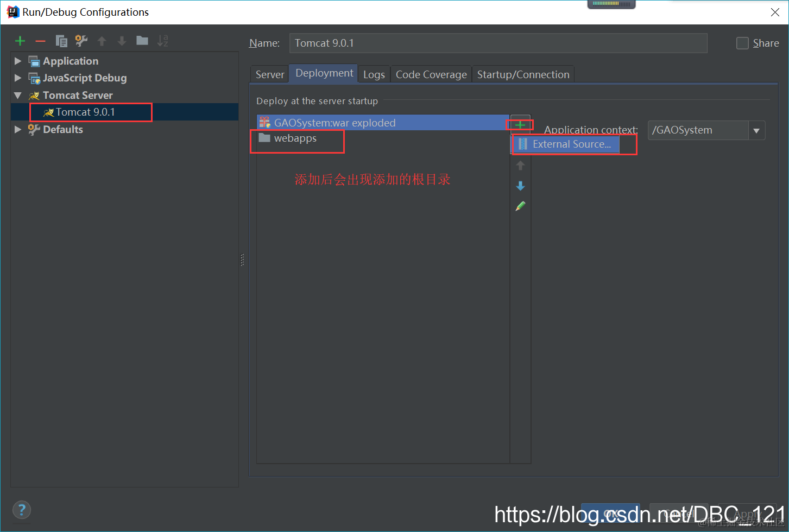This screenshot has width=789, height=532.
Task: Click the Name input field
Action: click(498, 43)
